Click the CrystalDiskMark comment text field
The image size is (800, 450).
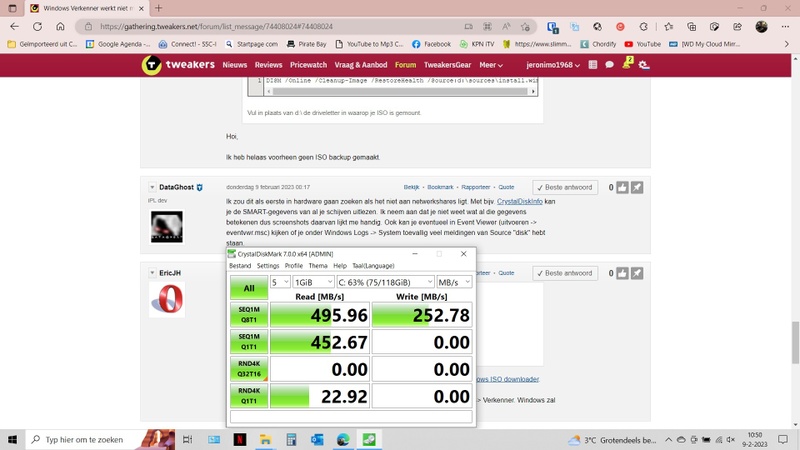(x=351, y=417)
